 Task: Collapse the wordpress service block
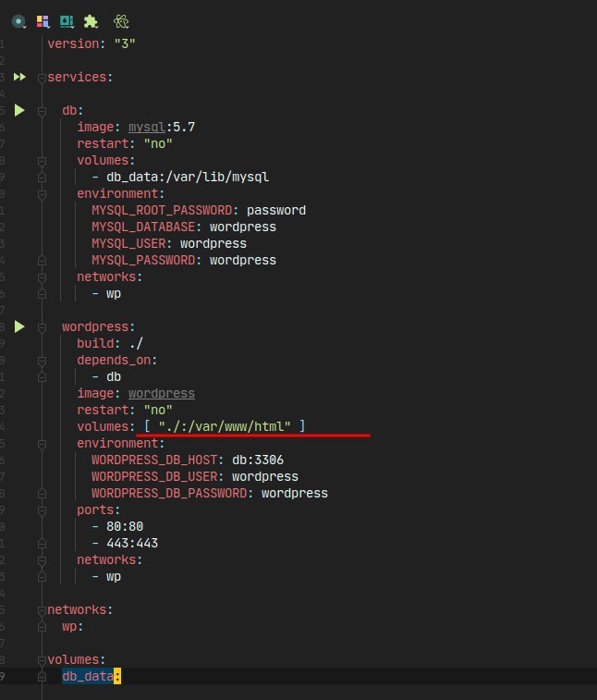click(42, 327)
